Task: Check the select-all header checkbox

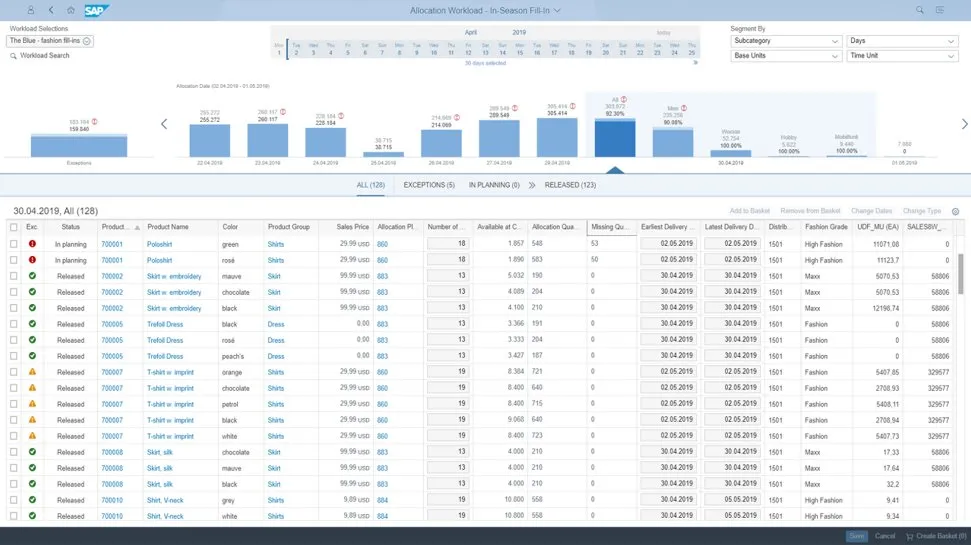Action: (x=14, y=228)
